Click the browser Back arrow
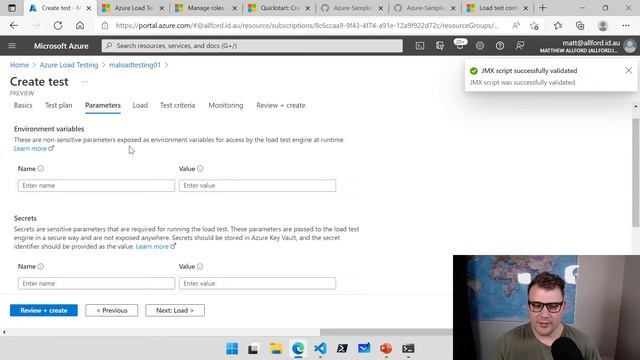The height and width of the screenshot is (360, 640). click(x=14, y=25)
